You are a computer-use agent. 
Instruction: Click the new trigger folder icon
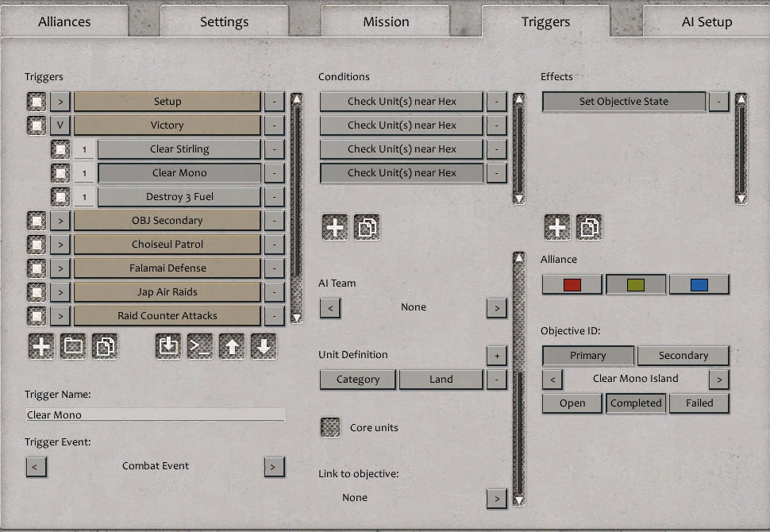[73, 346]
